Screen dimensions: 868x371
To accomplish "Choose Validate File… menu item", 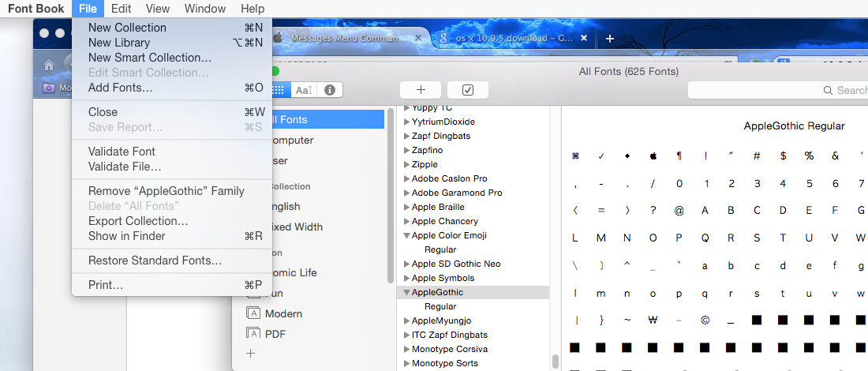I will (x=171, y=166).
